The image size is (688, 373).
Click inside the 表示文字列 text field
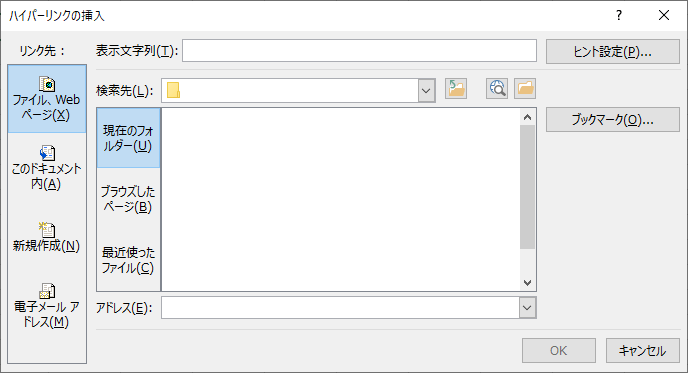[359, 50]
